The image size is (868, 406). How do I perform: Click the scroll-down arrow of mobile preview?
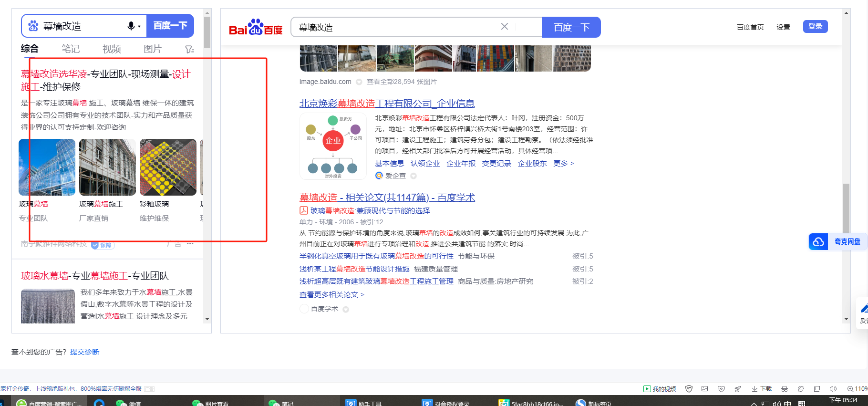click(207, 319)
